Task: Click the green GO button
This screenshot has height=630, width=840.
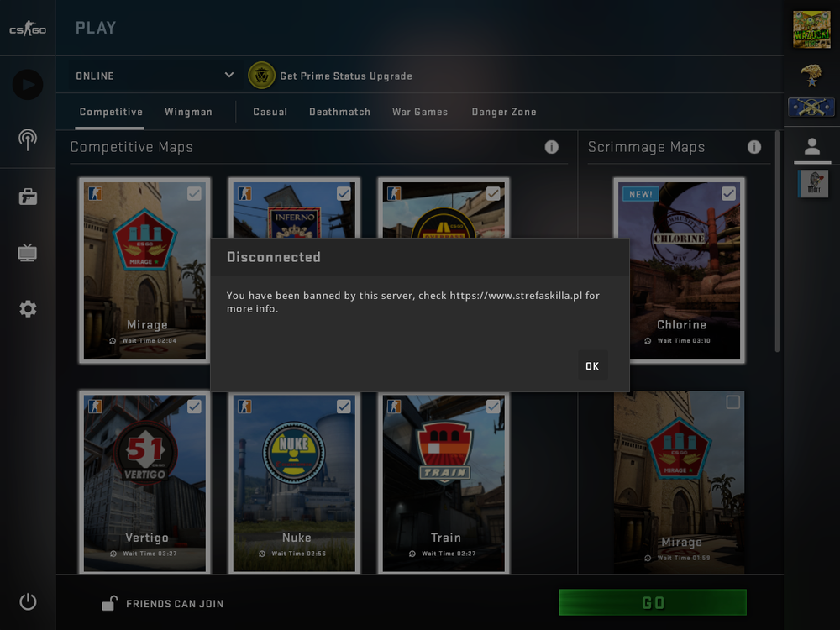Action: [653, 602]
